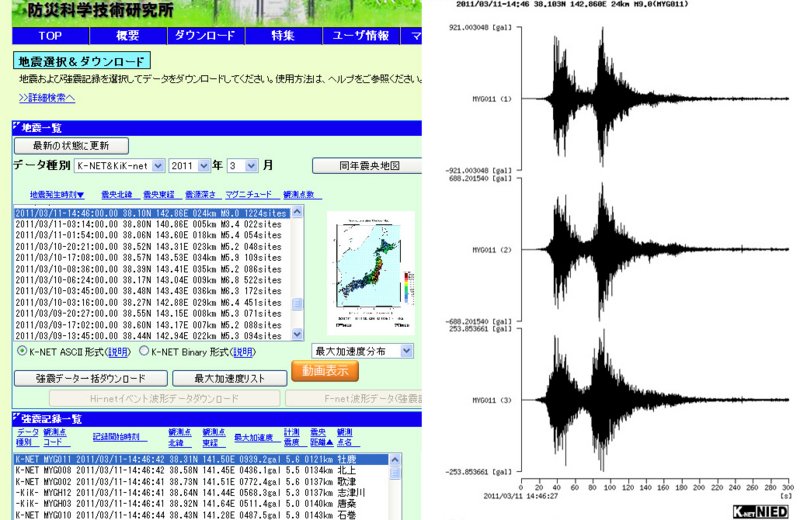This screenshot has width=800, height=520.
Task: Select the 2011/03/11-03:14 M3.4 earthquake row
Action: coord(152,225)
